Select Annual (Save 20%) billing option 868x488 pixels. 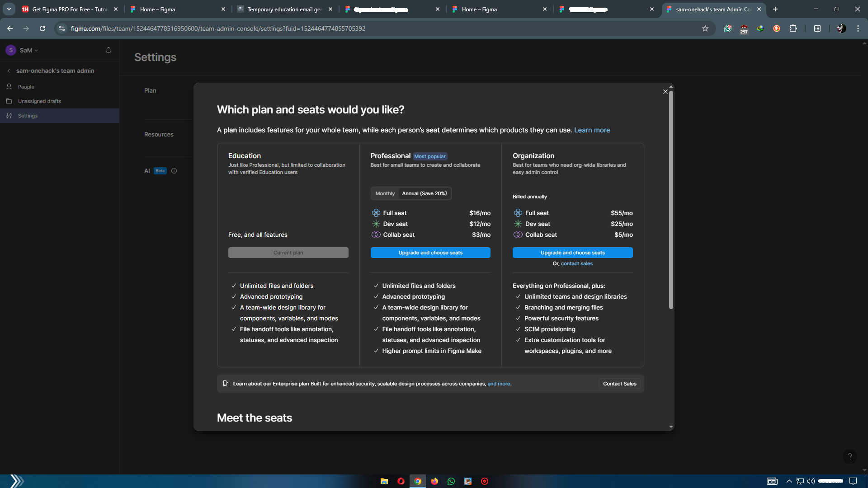pos(425,193)
